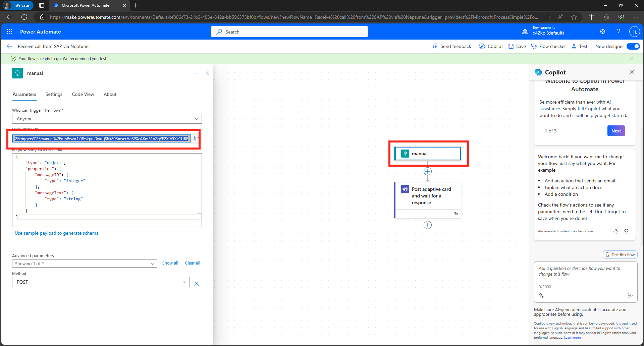Click the Power Automate home title
The width and height of the screenshot is (644, 346).
[41, 32]
